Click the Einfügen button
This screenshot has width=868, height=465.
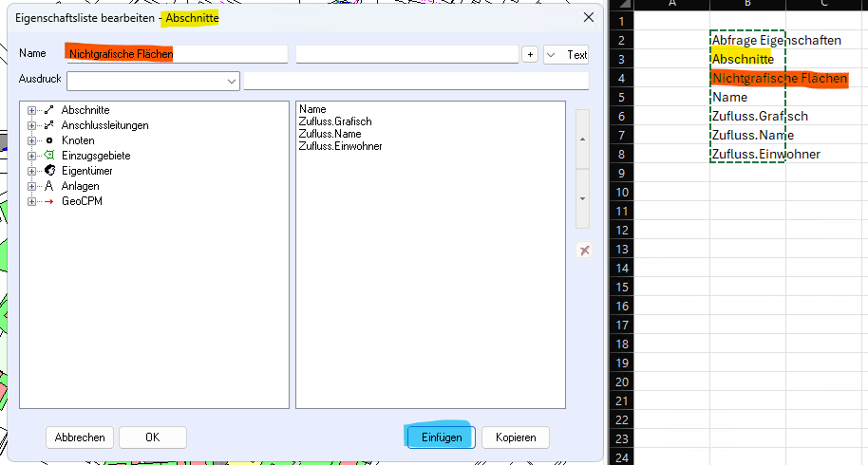pyautogui.click(x=441, y=437)
